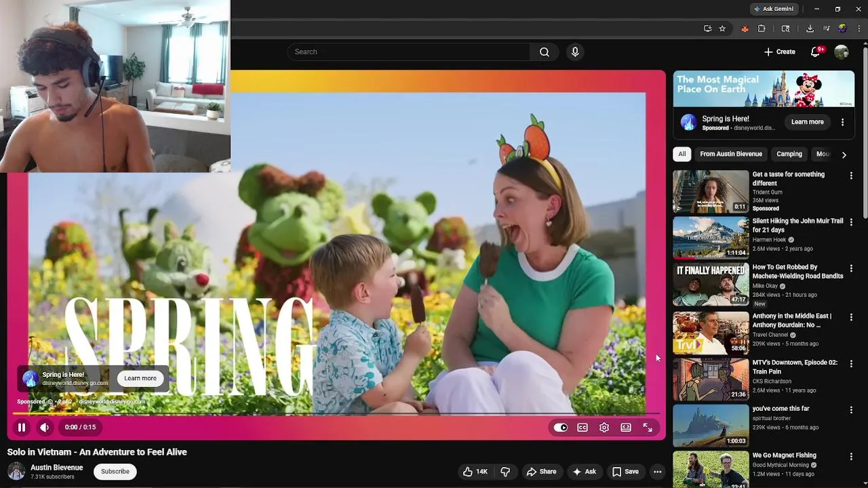Image resolution: width=868 pixels, height=488 pixels.
Task: Save the video to a playlist
Action: pyautogui.click(x=625, y=472)
